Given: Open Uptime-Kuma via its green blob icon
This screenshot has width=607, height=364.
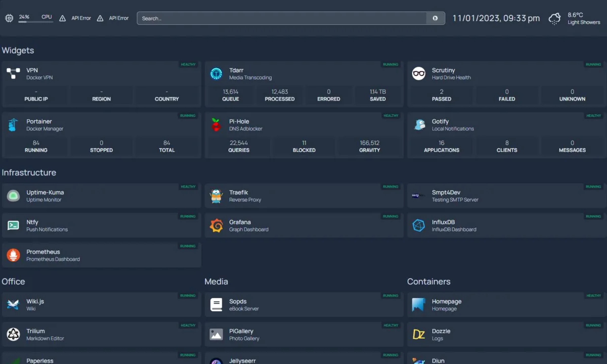Looking at the screenshot, I should tap(13, 196).
